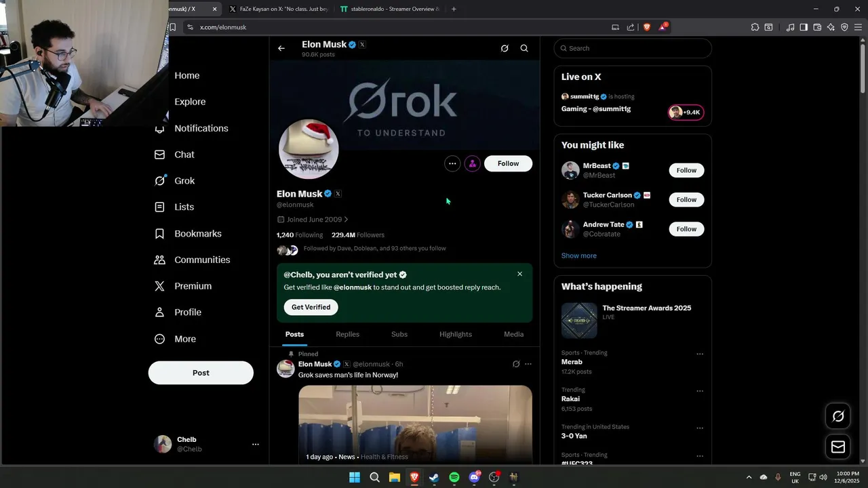This screenshot has height=488, width=868.
Task: Dismiss the 'you aren't verified yet' banner
Action: pos(519,274)
